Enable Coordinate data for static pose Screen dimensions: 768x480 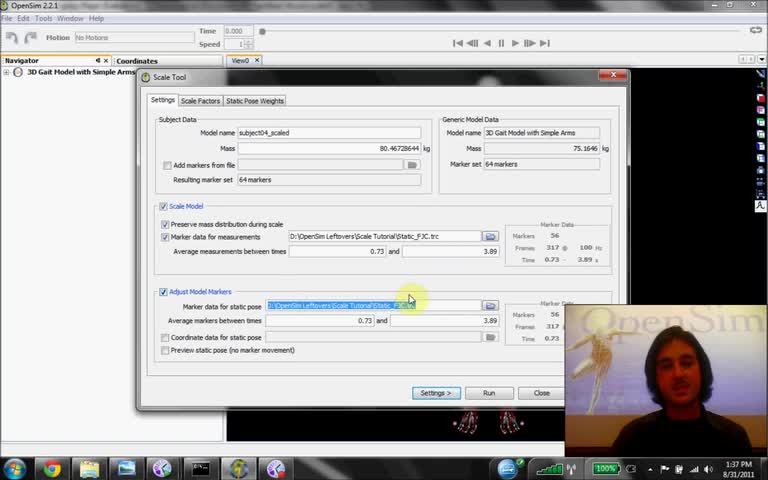tap(165, 337)
